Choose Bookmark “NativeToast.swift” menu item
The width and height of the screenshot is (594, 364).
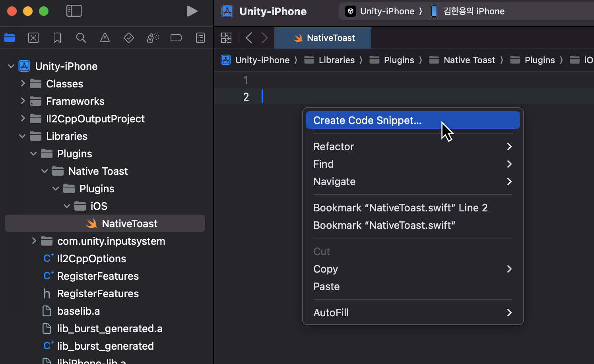(x=413, y=225)
